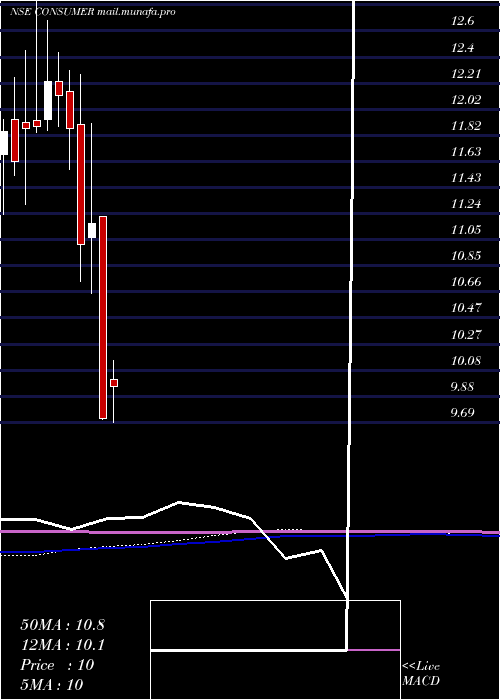This screenshot has width=500, height=700.
Task: Select the 11.63 price axis label
Action: point(466,151)
